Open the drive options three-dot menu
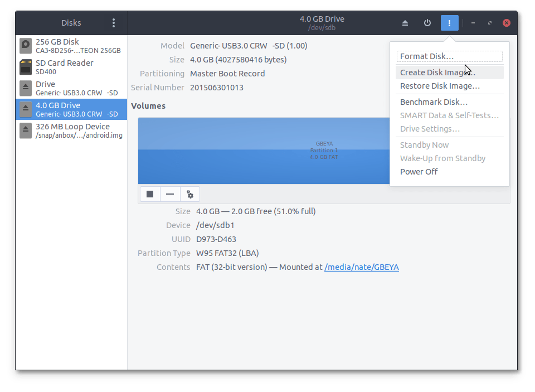 point(449,22)
